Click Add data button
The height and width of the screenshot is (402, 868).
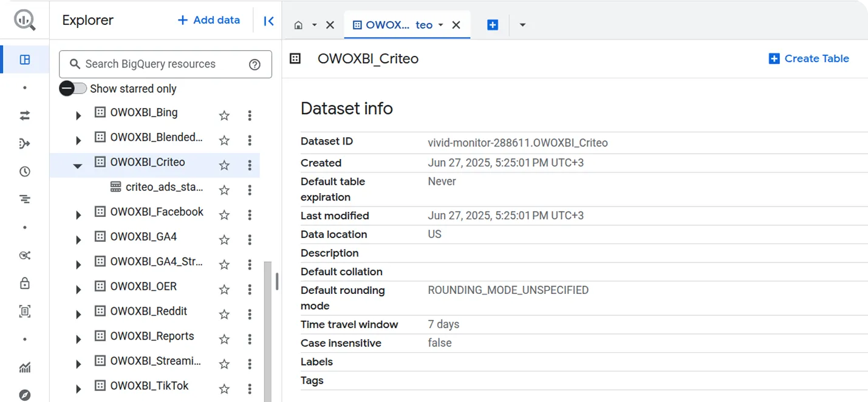(x=208, y=20)
